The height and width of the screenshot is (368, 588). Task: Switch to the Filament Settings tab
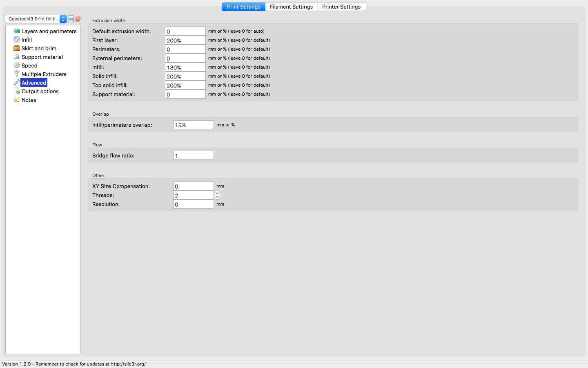291,7
